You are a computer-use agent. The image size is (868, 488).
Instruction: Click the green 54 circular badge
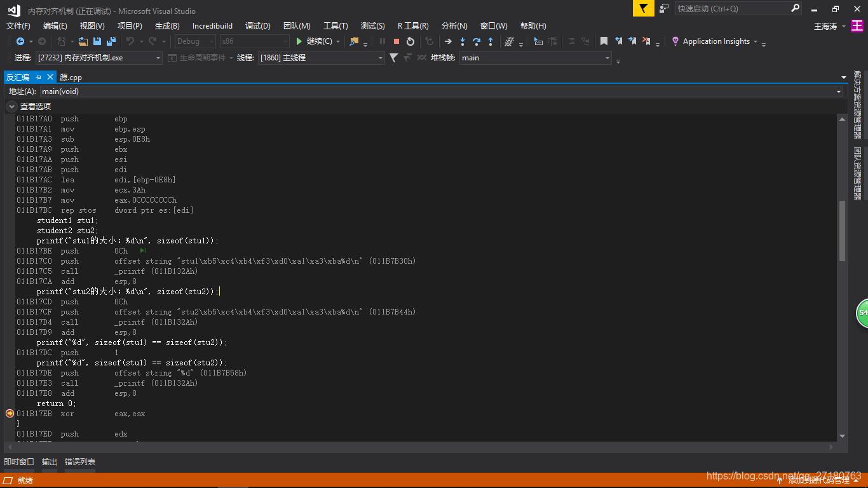(862, 313)
